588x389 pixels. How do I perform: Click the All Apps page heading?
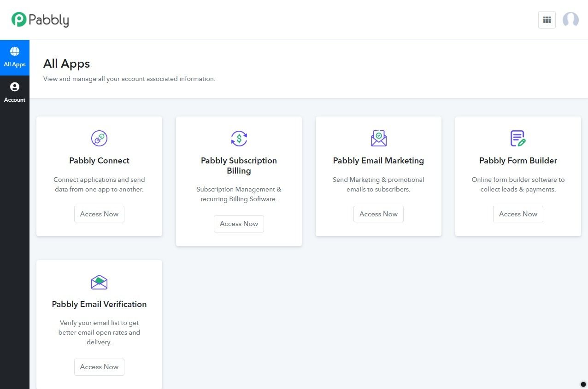[x=66, y=64]
